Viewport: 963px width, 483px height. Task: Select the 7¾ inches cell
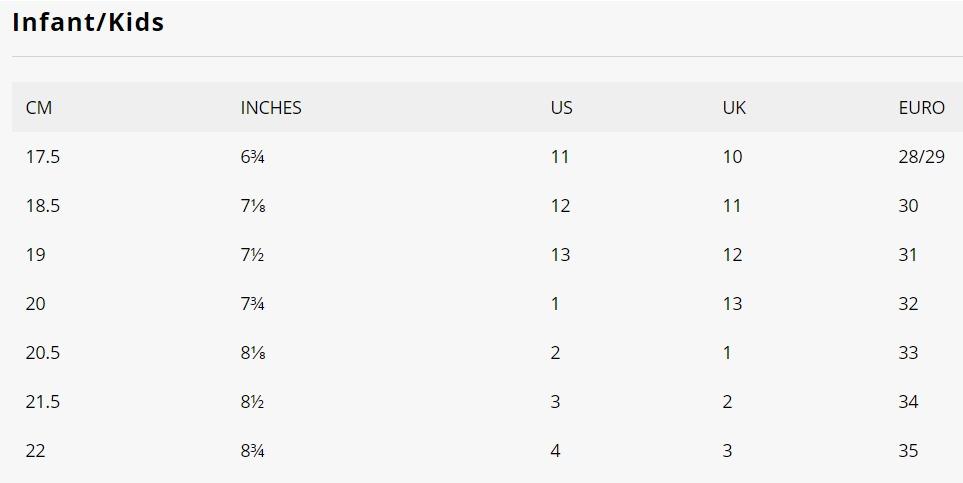252,304
